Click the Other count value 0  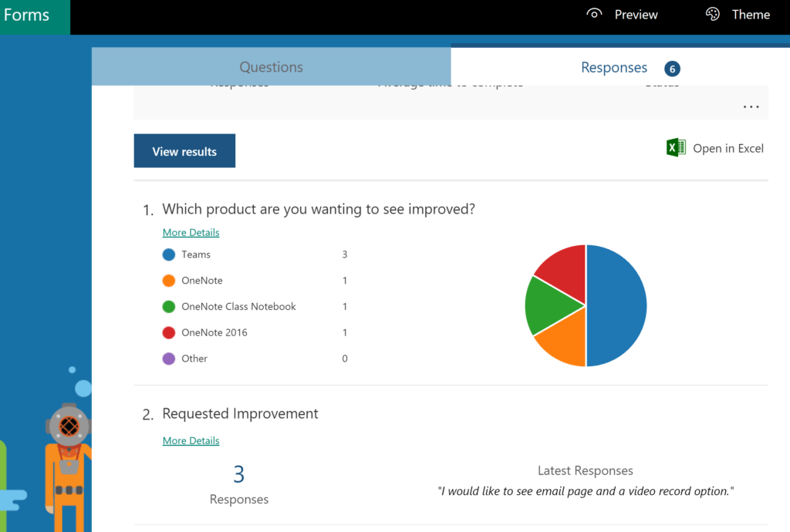[x=345, y=359]
